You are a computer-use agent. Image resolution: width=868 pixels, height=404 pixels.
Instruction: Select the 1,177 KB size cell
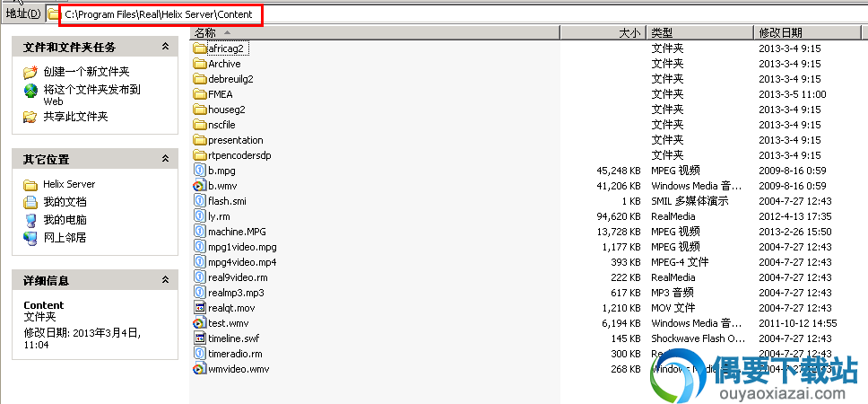point(621,247)
